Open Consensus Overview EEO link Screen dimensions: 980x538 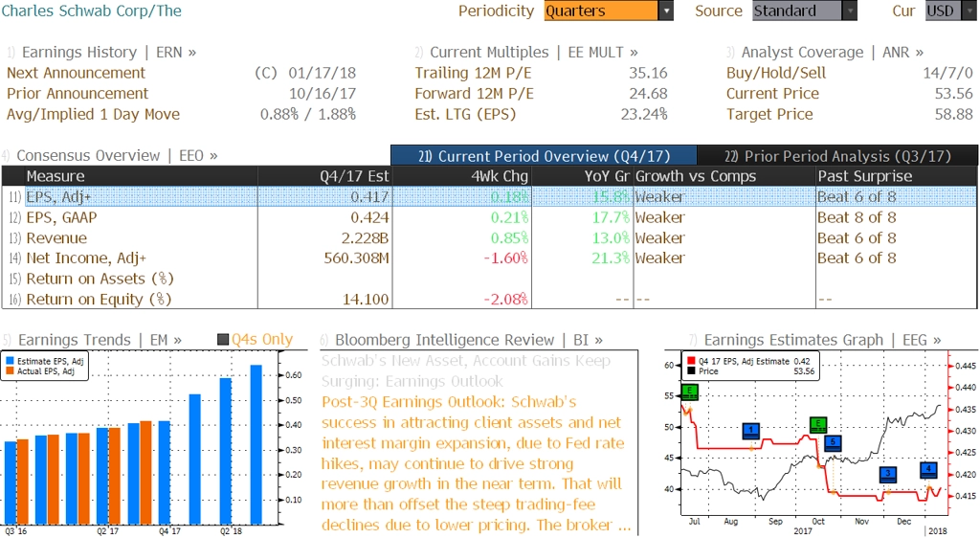[x=117, y=155]
